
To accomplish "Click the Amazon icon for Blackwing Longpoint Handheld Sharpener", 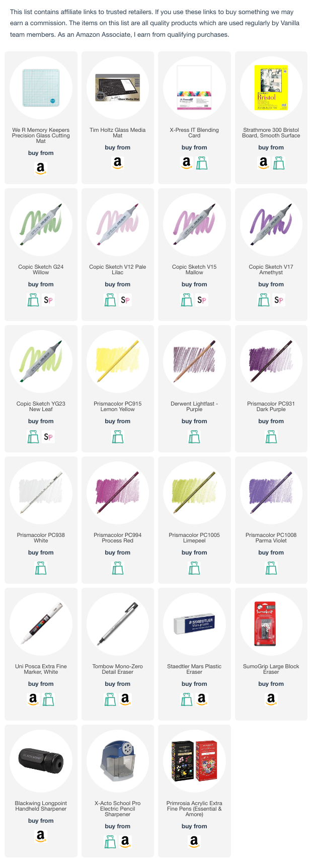I will point(41,836).
